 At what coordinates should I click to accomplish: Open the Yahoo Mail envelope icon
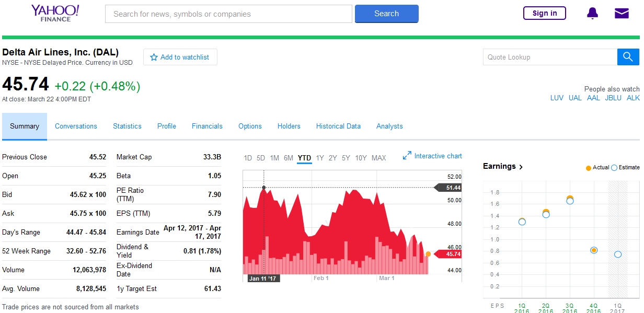tap(622, 14)
